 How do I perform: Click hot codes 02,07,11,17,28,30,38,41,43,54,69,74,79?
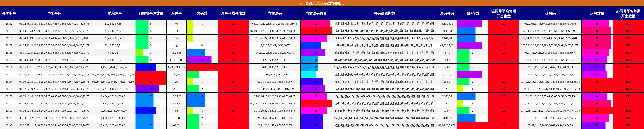(x=550, y=125)
